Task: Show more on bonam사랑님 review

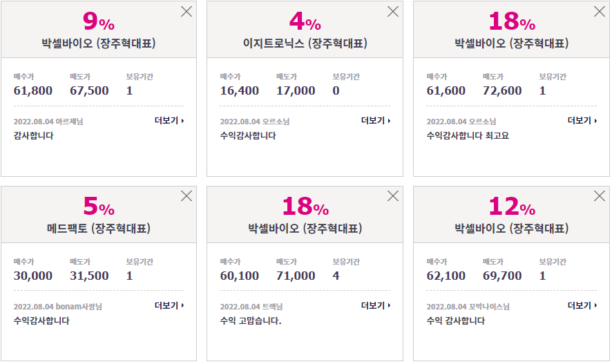Action: click(169, 305)
